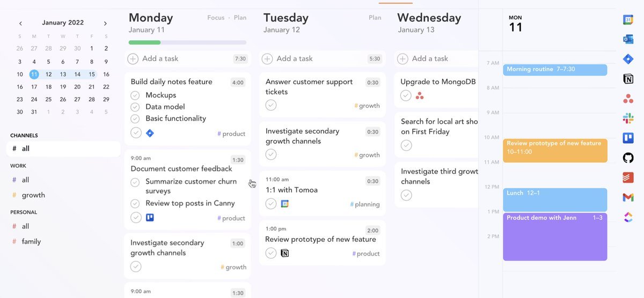Mark Answer customer support tickets complete

coord(271,105)
